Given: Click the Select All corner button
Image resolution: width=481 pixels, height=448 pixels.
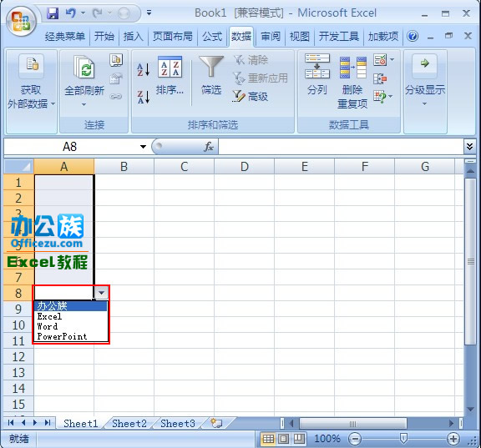Looking at the screenshot, I should tap(18, 167).
